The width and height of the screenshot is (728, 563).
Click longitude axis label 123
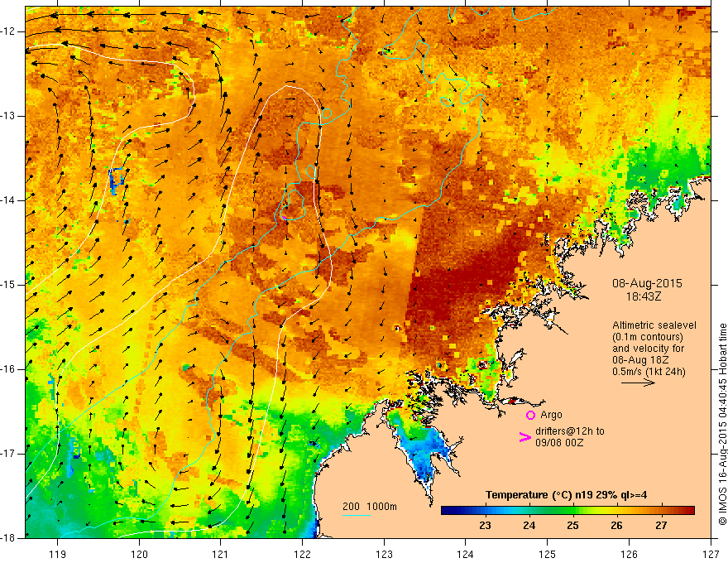pos(384,554)
